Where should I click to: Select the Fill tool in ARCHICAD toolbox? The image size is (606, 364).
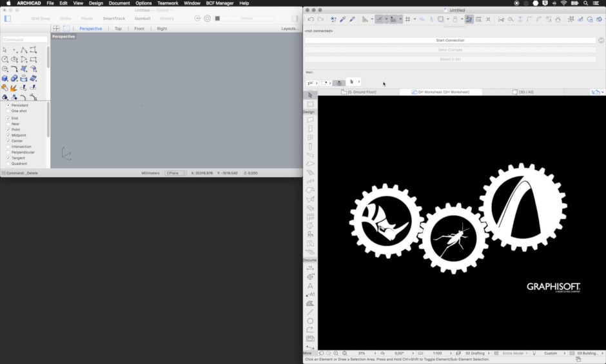click(310, 303)
